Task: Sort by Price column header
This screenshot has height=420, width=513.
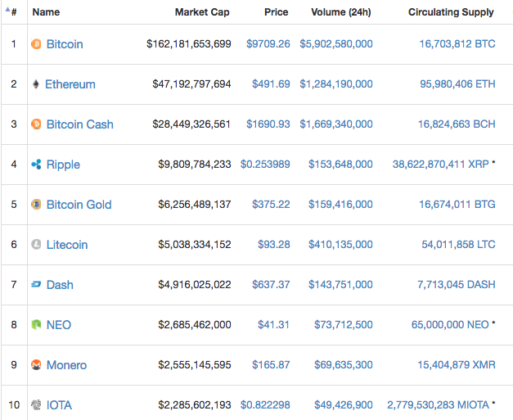Action: [276, 12]
